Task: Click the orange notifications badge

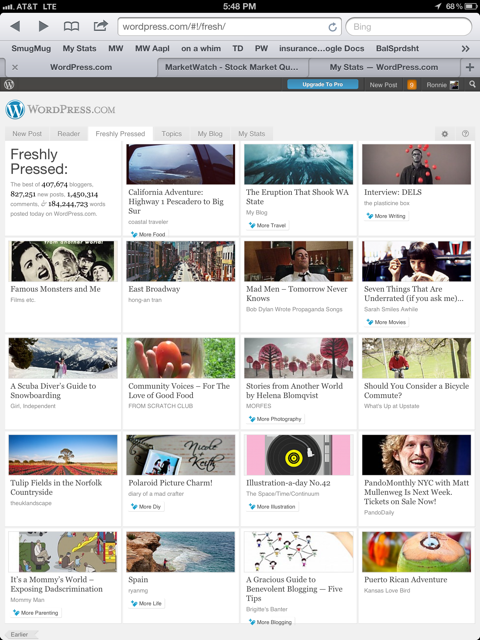Action: point(411,85)
